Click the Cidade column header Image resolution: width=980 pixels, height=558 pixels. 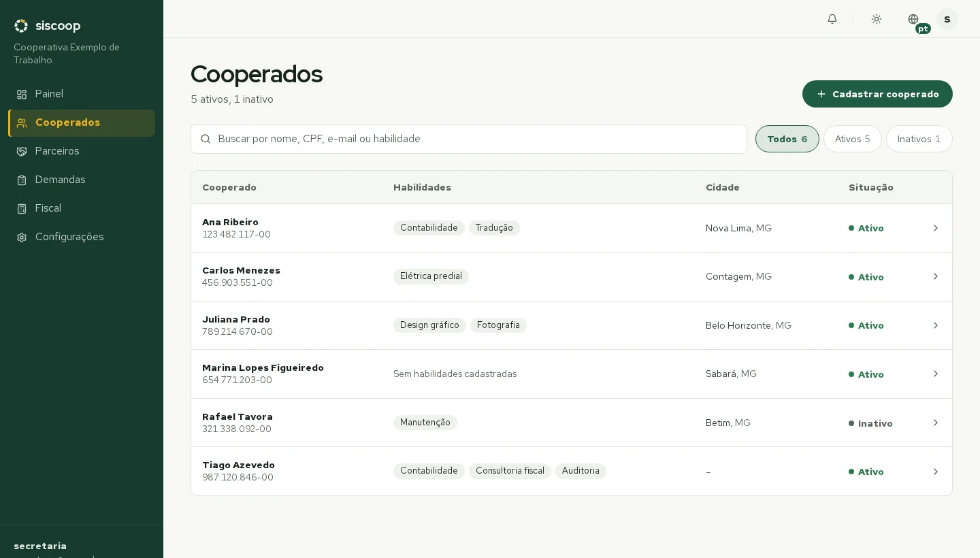[723, 187]
